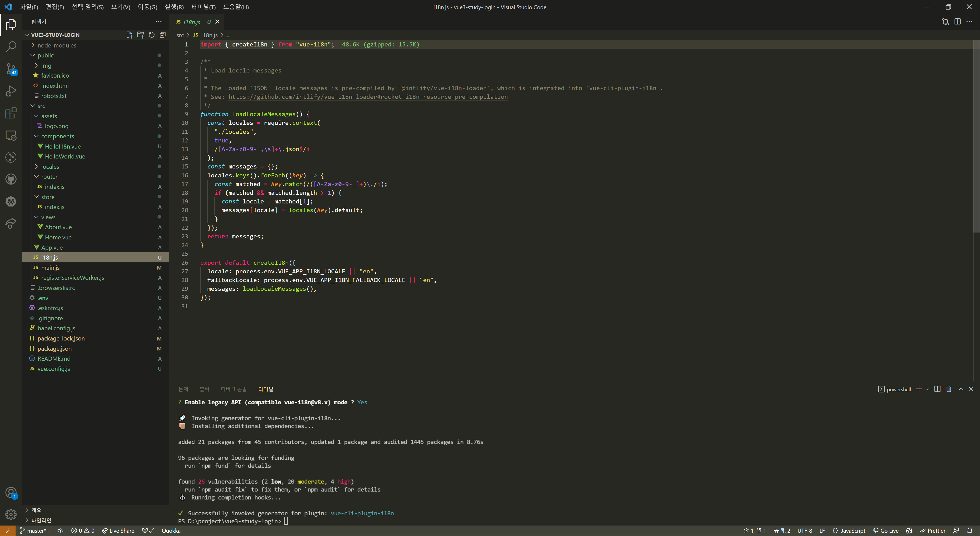Click New File icon in explorer header
Image resolution: width=980 pixels, height=536 pixels.
129,35
